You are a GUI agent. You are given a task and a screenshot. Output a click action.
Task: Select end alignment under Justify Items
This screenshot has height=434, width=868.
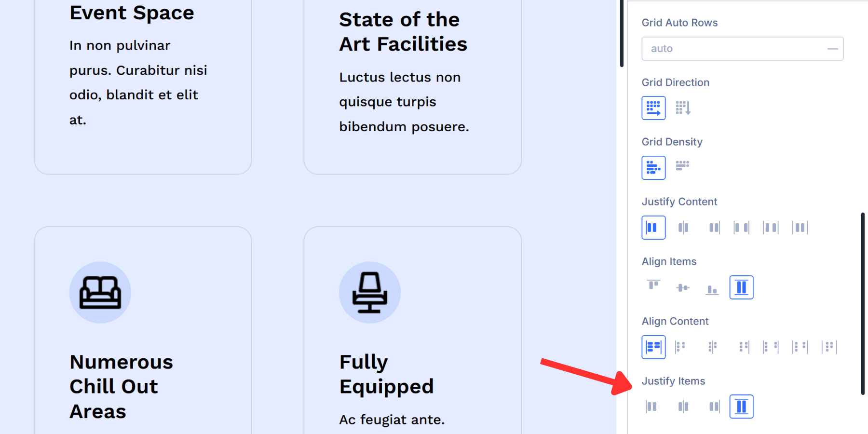714,406
